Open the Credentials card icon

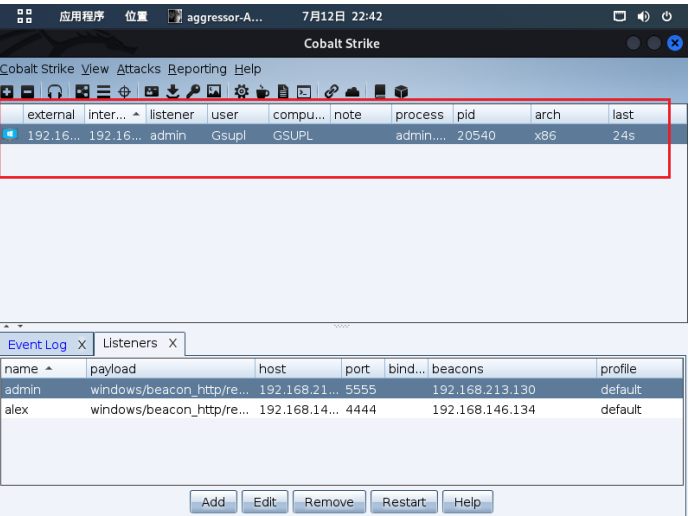point(152,92)
